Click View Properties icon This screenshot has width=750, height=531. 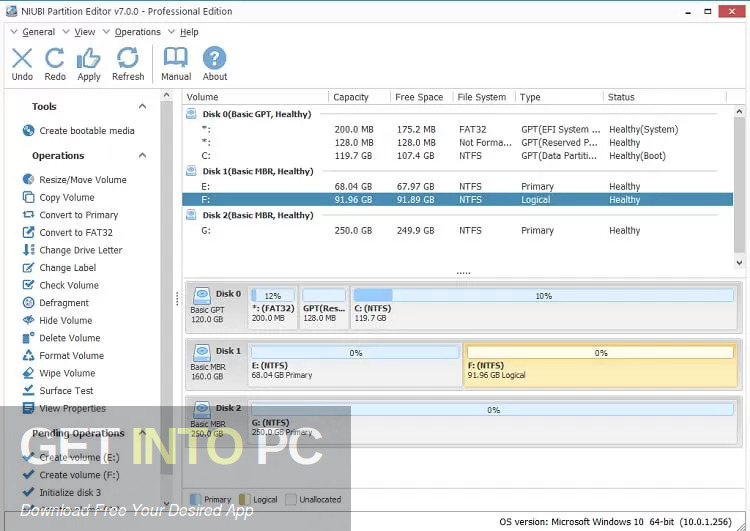click(28, 408)
